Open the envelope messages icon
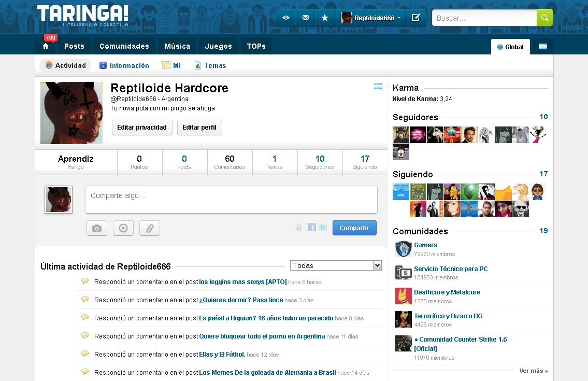The height and width of the screenshot is (381, 588). (x=306, y=18)
